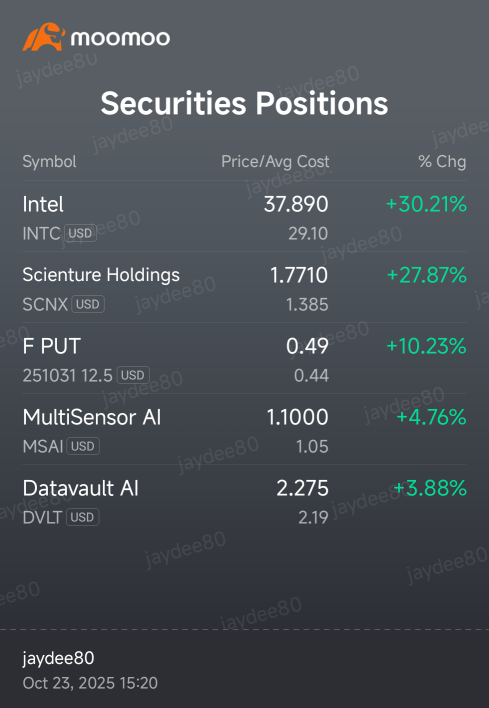Open the Scienture Holdings position
The image size is (489, 708).
pos(244,287)
